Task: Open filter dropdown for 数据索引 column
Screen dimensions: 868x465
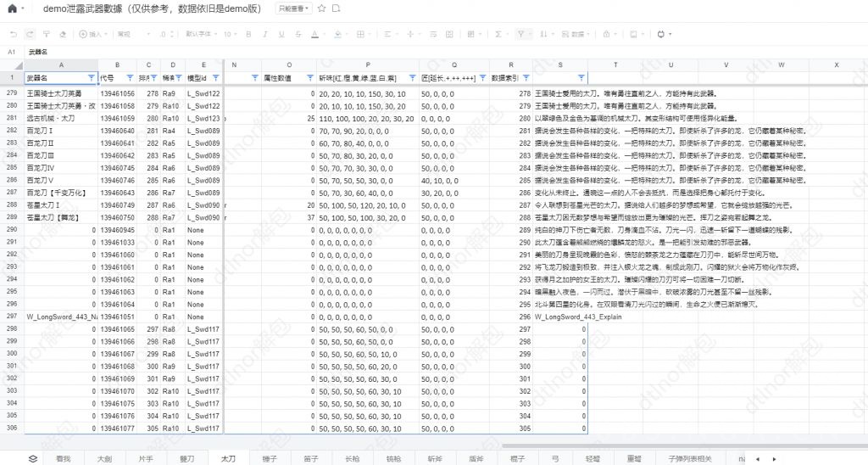Action: (526, 78)
